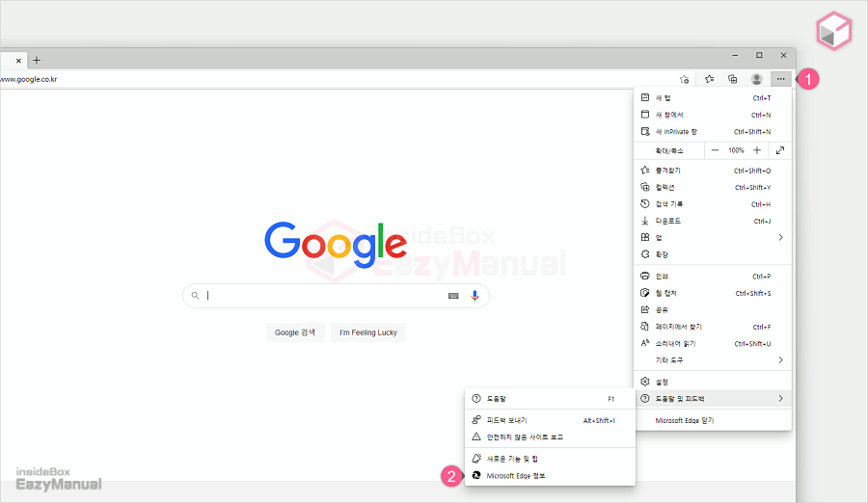Open a new tab with plus button
The width and height of the screenshot is (868, 503).
tap(37, 61)
